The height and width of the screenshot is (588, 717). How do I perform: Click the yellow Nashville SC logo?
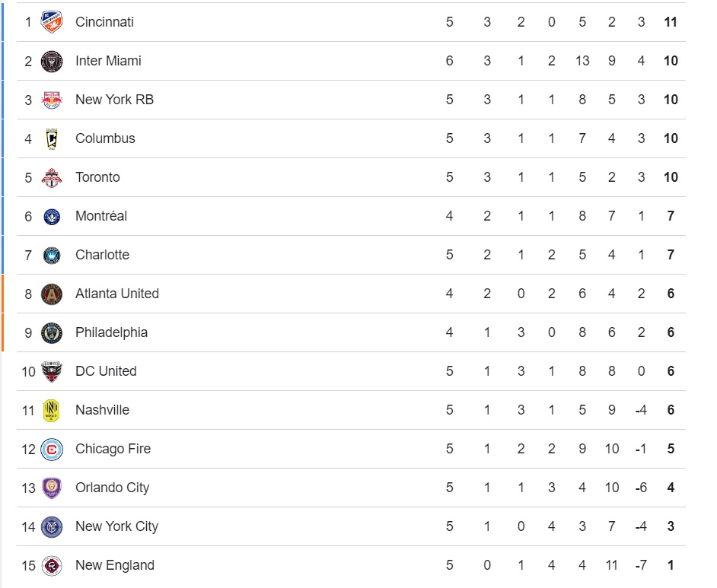tap(52, 410)
